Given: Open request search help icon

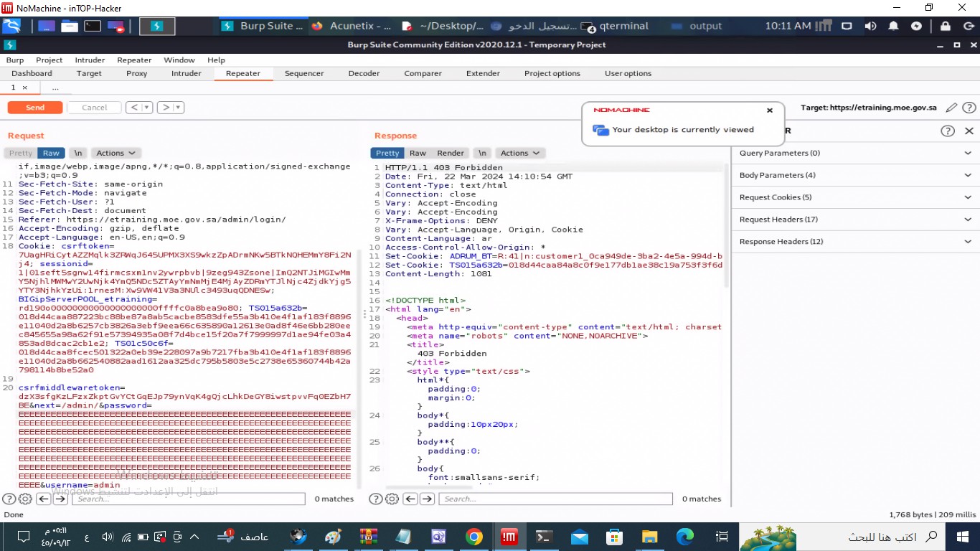Looking at the screenshot, I should pyautogui.click(x=9, y=499).
